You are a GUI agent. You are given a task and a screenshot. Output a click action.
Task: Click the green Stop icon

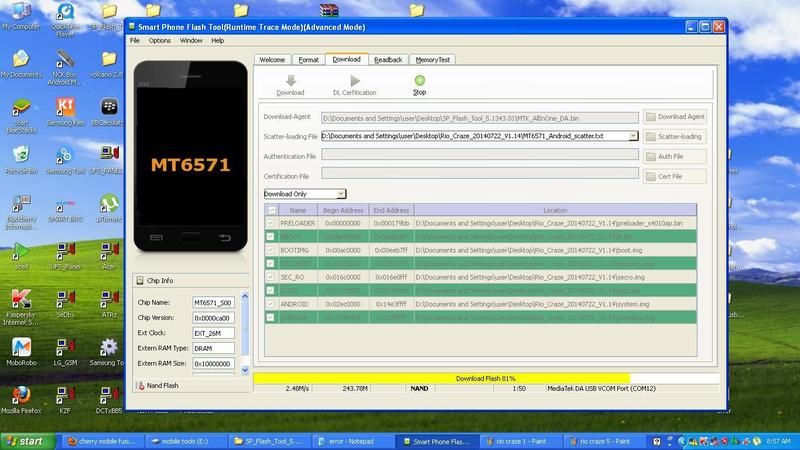[x=419, y=80]
